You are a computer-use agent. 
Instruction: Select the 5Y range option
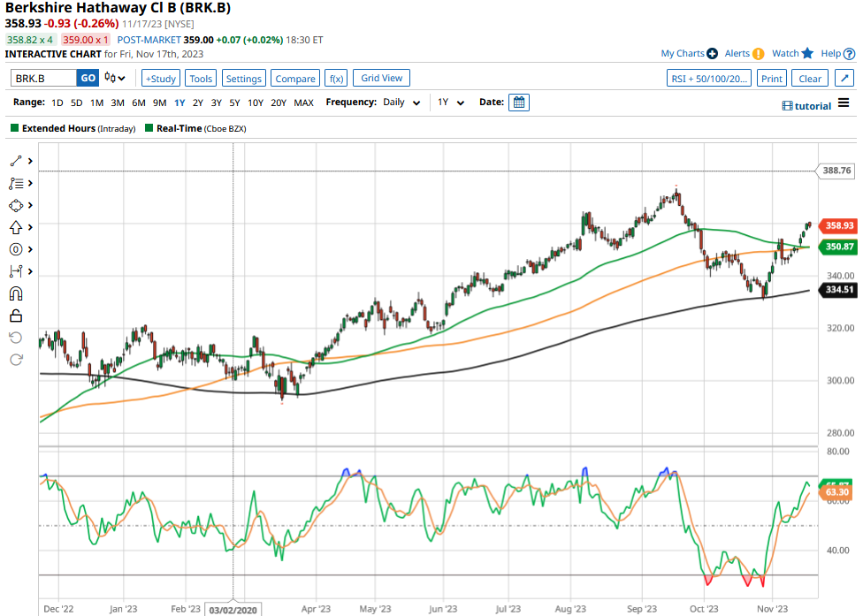pyautogui.click(x=234, y=103)
